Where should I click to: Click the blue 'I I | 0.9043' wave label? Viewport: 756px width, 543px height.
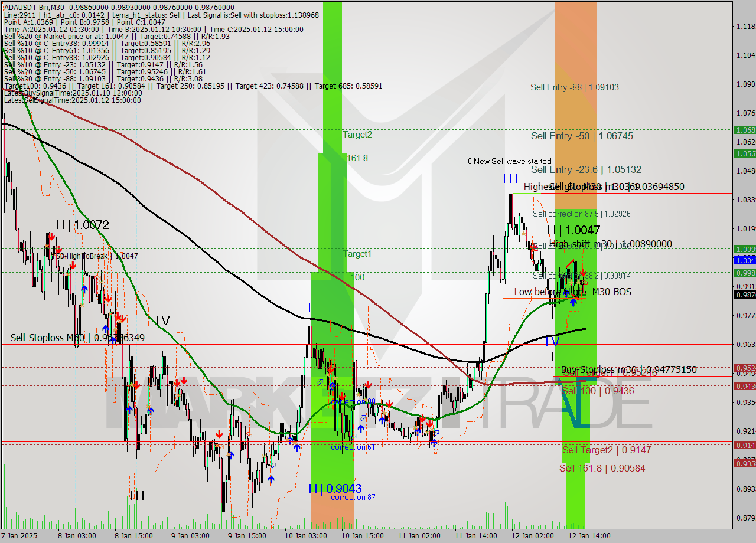335,488
